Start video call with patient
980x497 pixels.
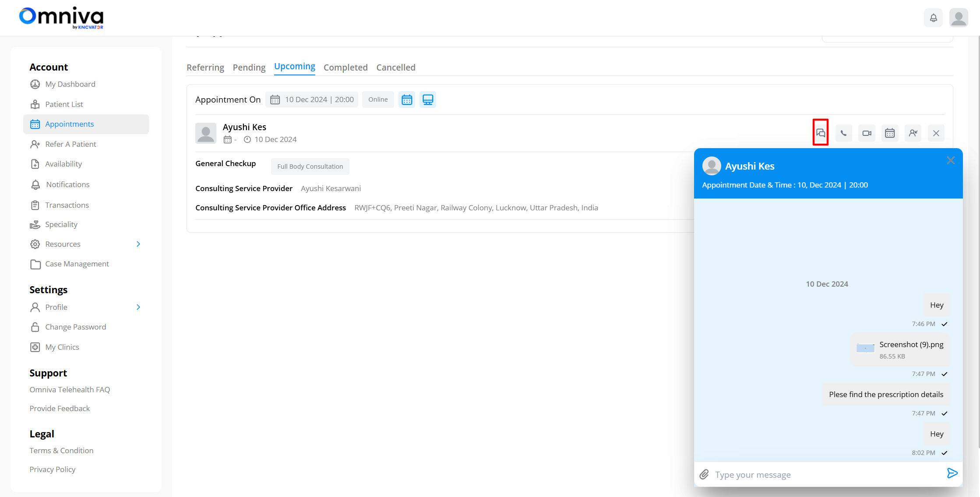867,133
